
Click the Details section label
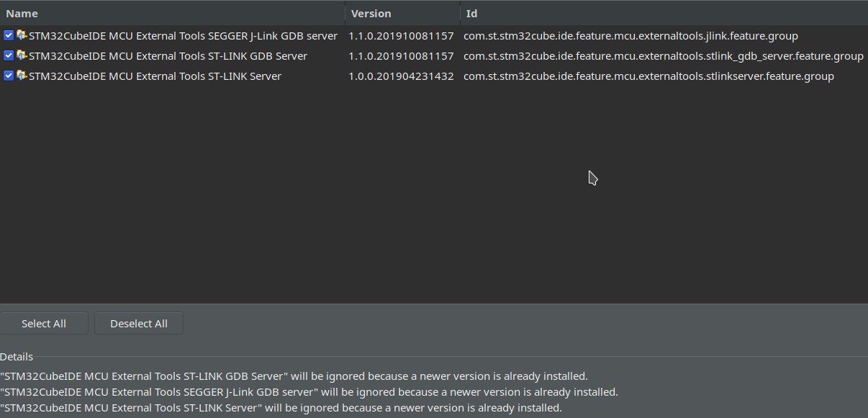[x=17, y=356]
